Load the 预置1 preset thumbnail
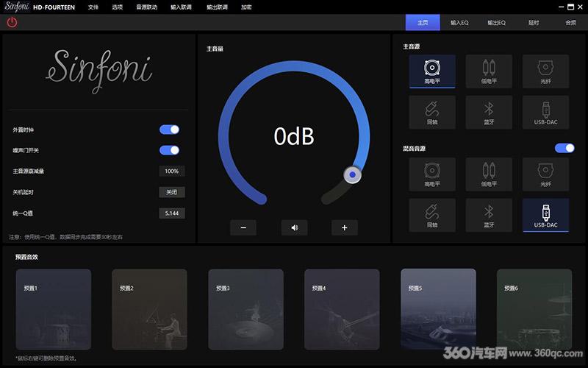Image resolution: width=588 pixels, height=368 pixels. [54, 309]
